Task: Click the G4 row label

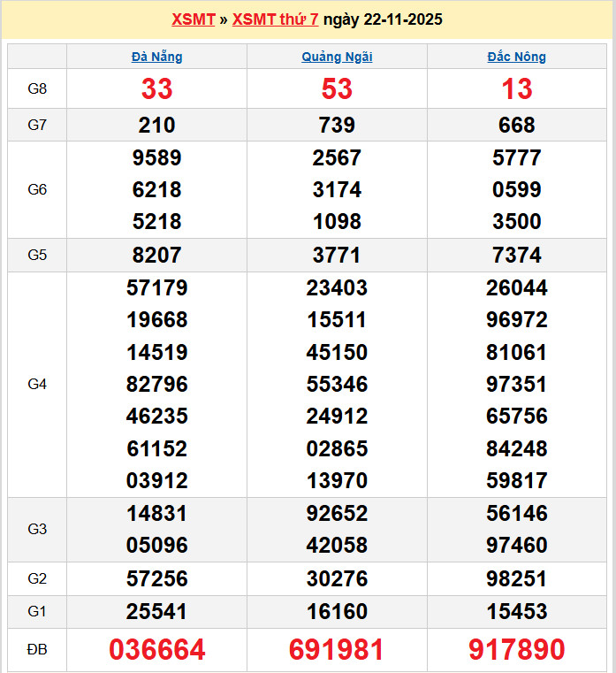Action: point(37,384)
